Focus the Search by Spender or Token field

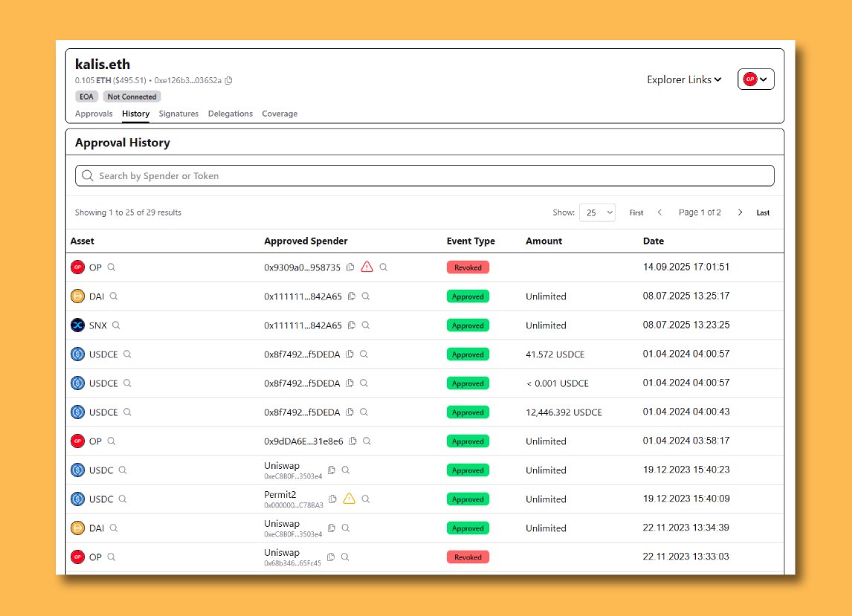pos(425,175)
